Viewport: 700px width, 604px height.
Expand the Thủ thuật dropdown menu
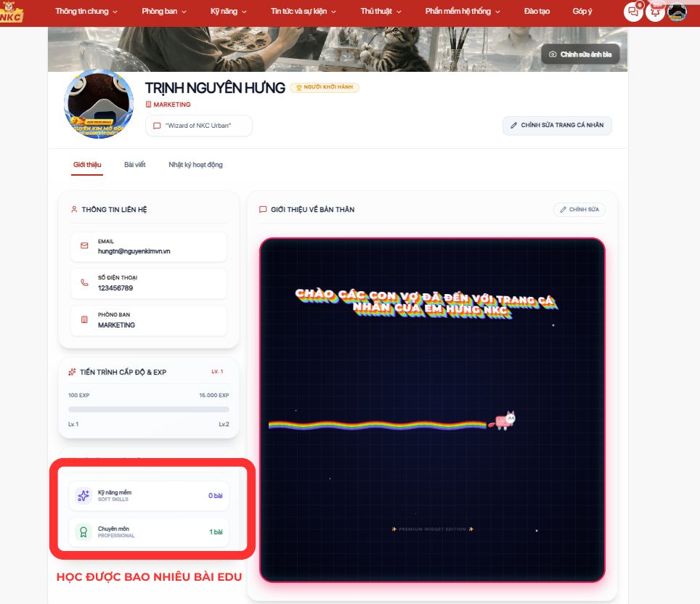click(380, 11)
